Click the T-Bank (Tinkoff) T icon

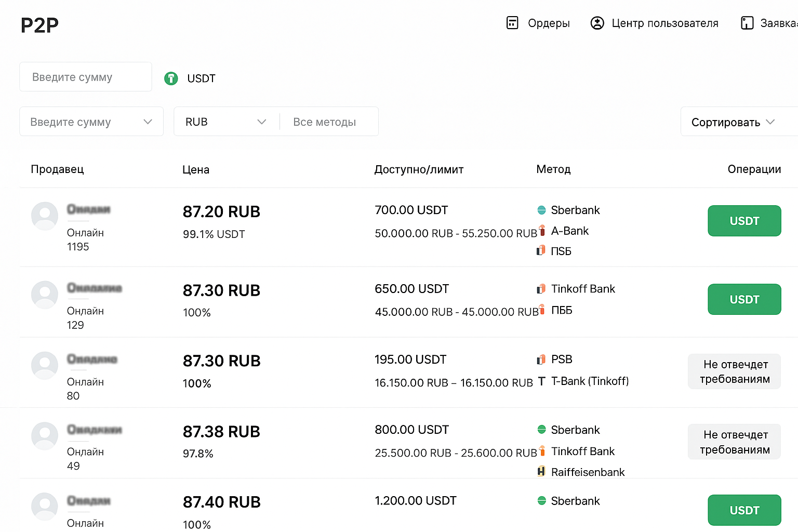[x=541, y=381]
